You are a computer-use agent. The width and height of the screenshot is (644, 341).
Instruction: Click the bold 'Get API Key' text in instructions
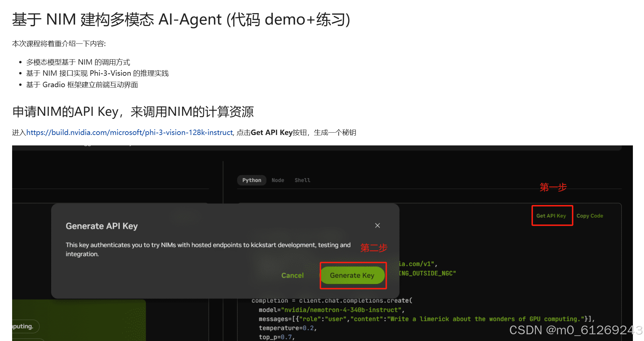272,133
